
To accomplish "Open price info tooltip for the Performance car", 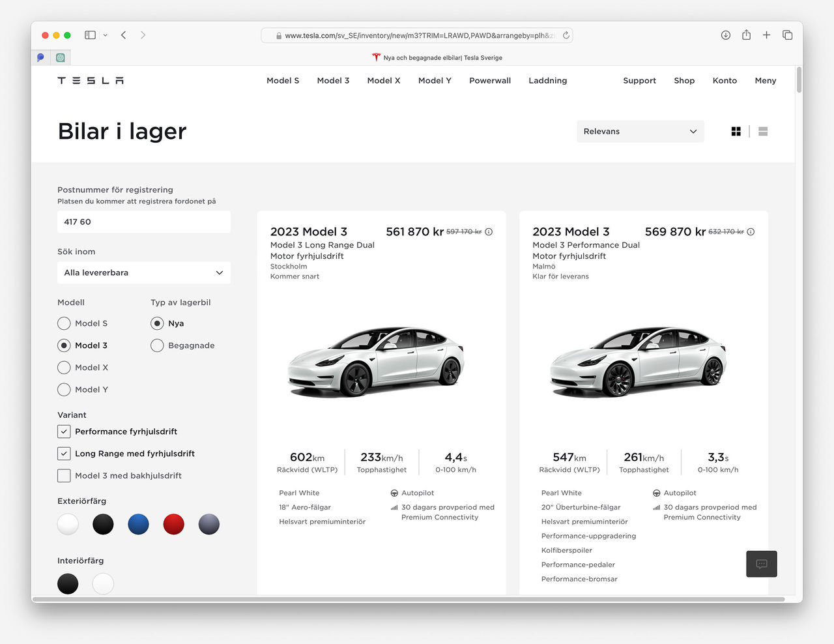I will tap(751, 231).
